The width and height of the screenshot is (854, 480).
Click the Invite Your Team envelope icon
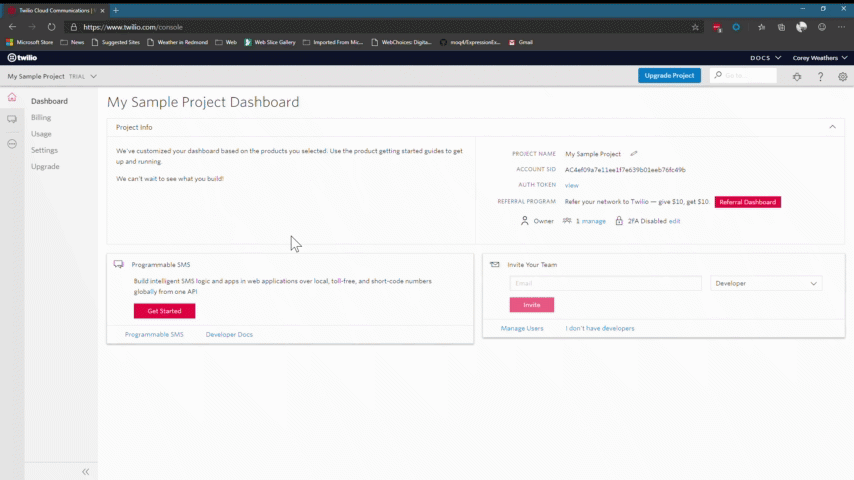tap(495, 264)
